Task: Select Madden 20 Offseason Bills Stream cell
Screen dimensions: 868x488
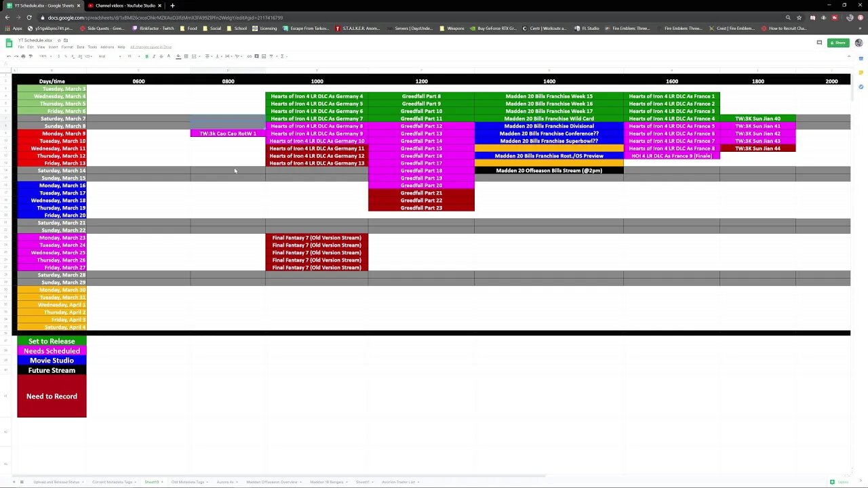Action: 549,171
